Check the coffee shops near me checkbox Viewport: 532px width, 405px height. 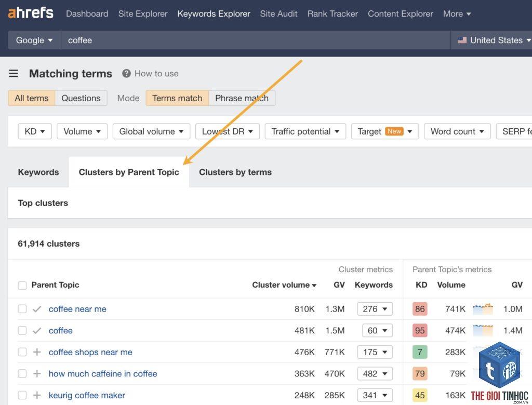click(22, 352)
